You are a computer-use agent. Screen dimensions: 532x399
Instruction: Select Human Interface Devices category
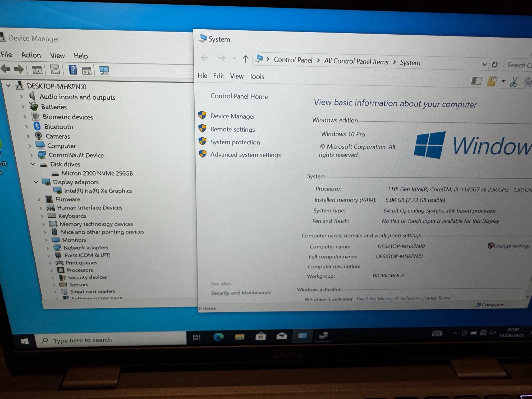[x=89, y=207]
